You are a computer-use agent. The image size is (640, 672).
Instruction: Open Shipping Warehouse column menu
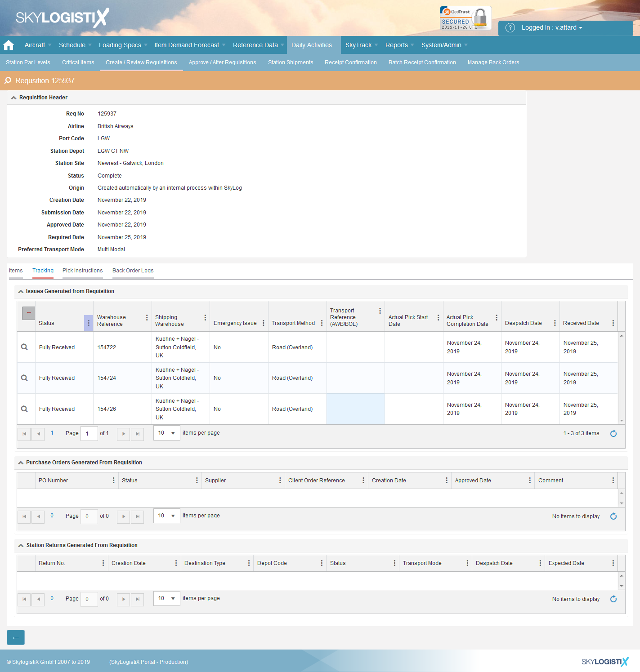tap(205, 317)
